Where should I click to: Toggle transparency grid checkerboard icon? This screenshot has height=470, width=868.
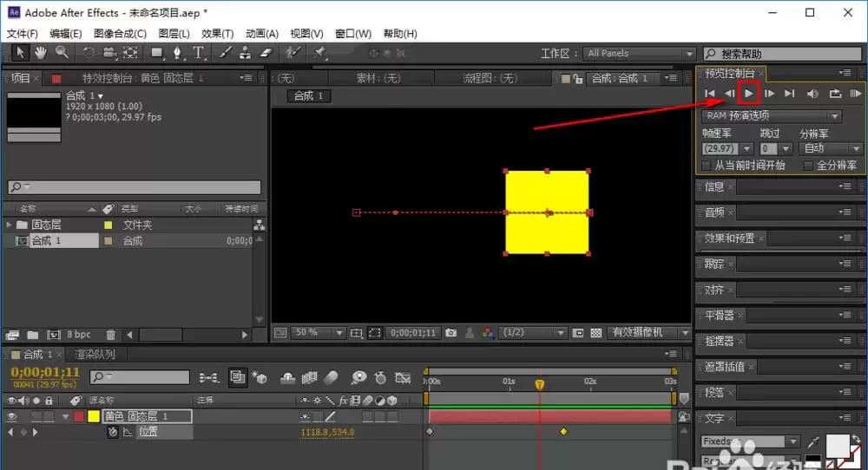[596, 333]
